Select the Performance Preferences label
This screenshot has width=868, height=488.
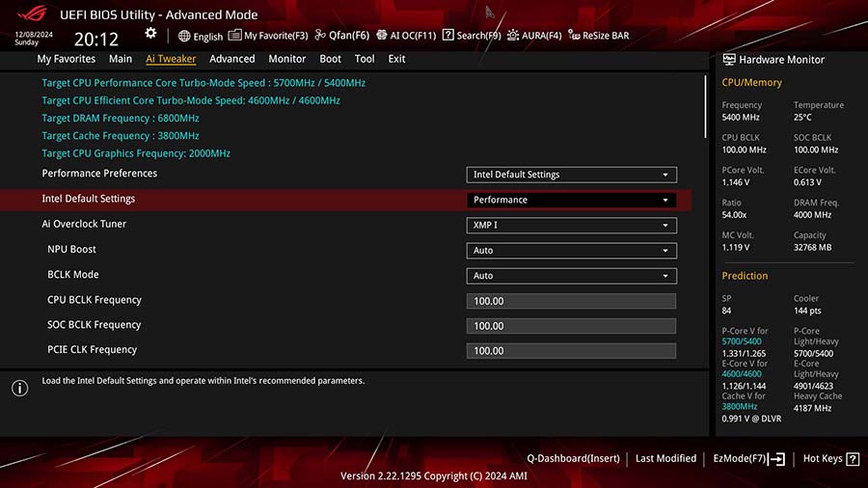click(99, 174)
